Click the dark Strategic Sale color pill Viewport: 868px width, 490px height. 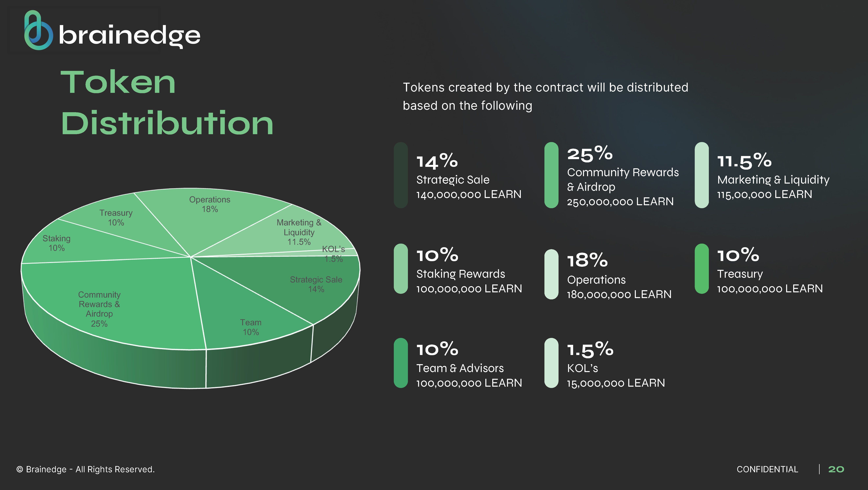[x=401, y=175]
